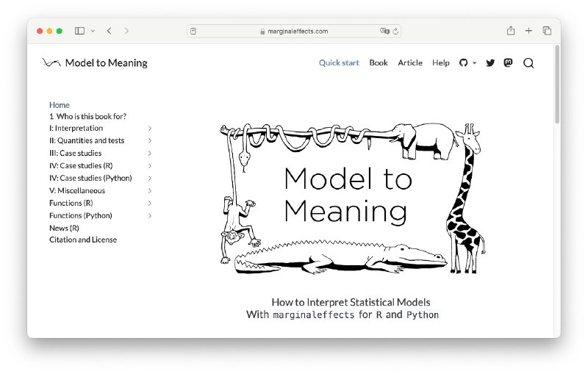588x374 pixels.
Task: Select III: Case studies label
Action: (x=76, y=154)
